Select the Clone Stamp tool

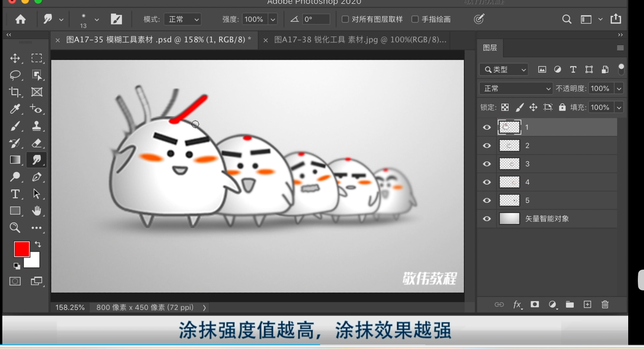[x=37, y=126]
